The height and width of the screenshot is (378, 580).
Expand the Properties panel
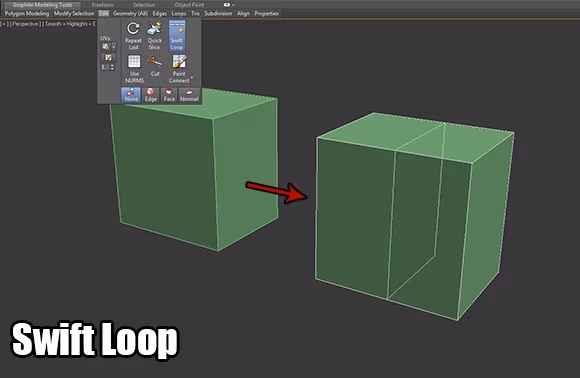click(266, 14)
